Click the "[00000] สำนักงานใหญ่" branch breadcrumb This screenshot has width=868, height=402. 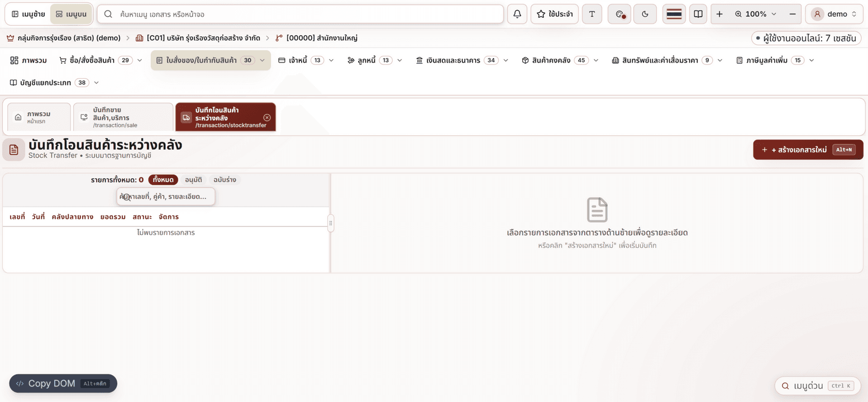click(316, 38)
